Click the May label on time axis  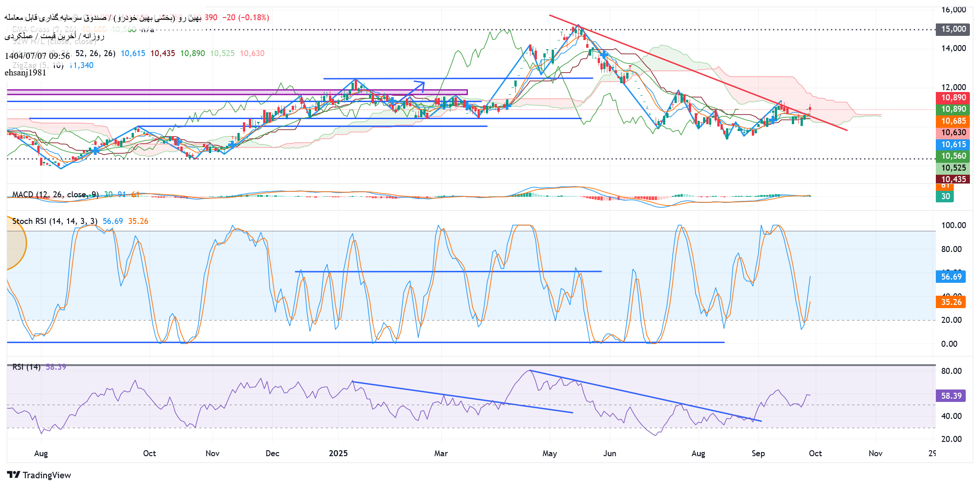pyautogui.click(x=549, y=453)
